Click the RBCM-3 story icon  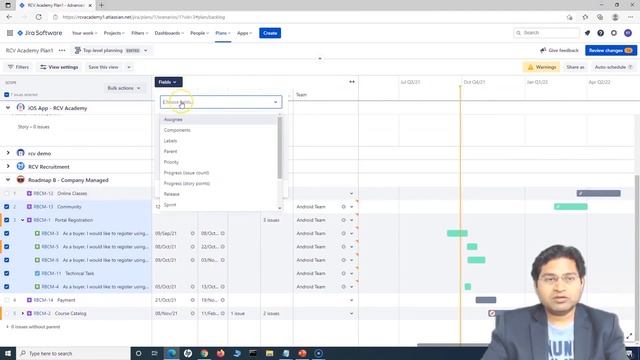(37, 233)
